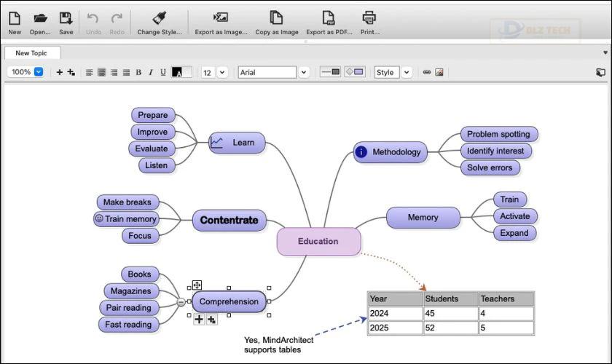Open the font family dropdown arrow

pos(304,72)
